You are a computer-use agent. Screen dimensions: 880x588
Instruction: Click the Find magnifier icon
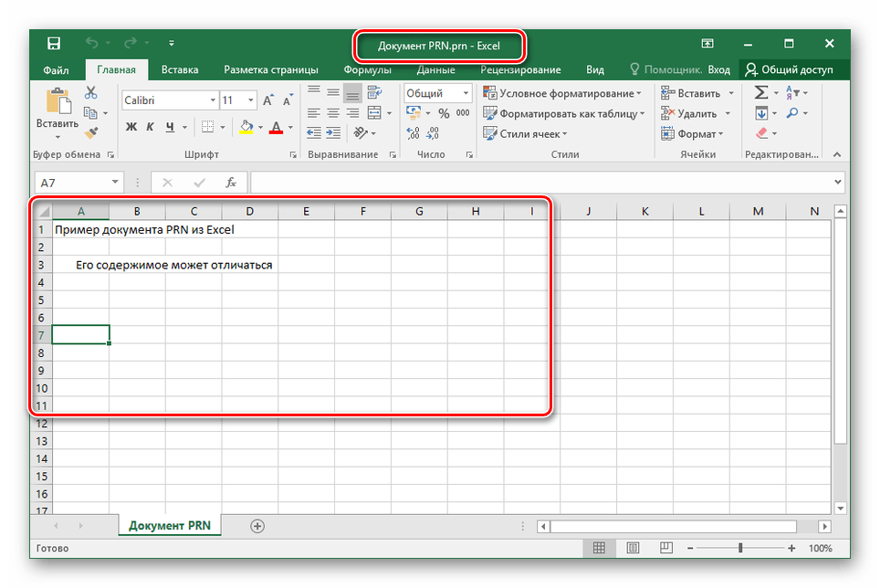point(792,113)
